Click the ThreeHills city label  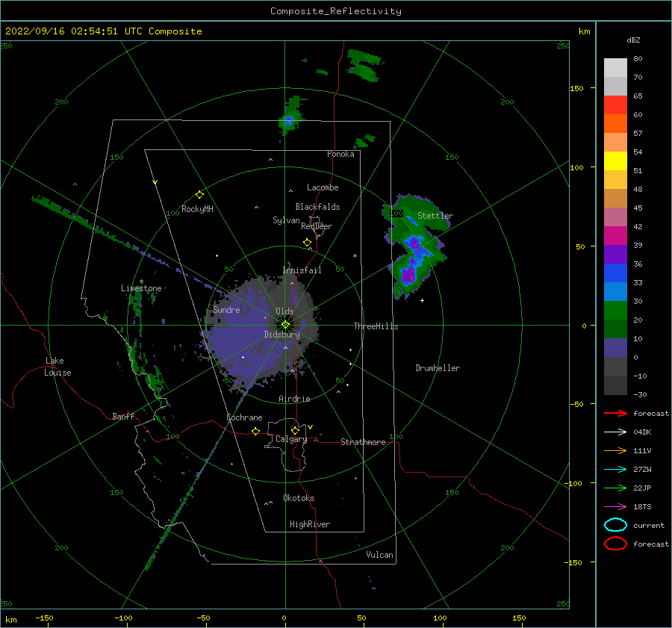(x=376, y=326)
